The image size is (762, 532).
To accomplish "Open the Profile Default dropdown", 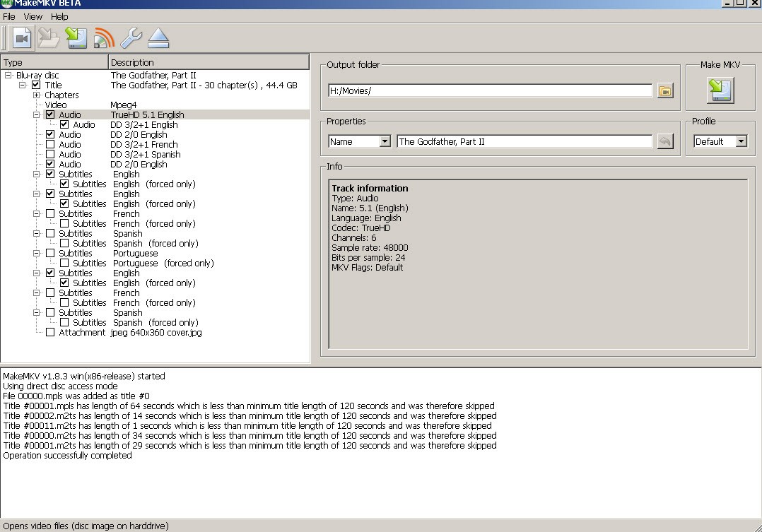I will click(x=741, y=141).
